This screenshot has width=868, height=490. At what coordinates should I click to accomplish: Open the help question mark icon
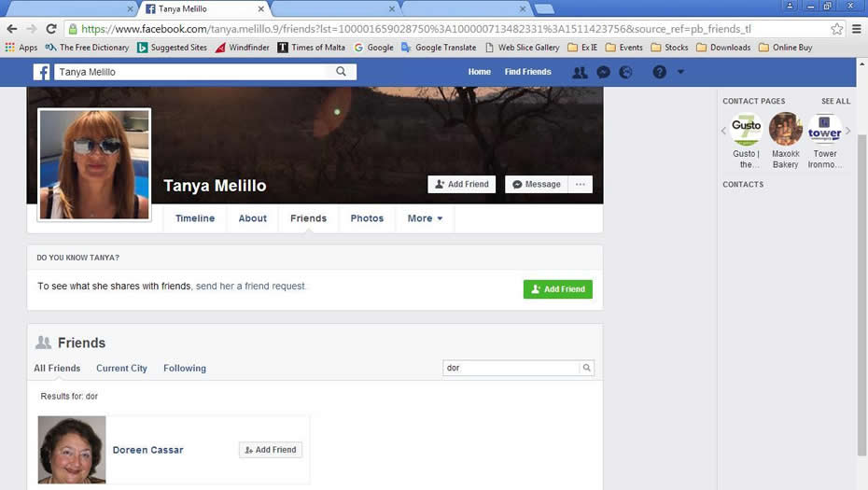pos(659,72)
